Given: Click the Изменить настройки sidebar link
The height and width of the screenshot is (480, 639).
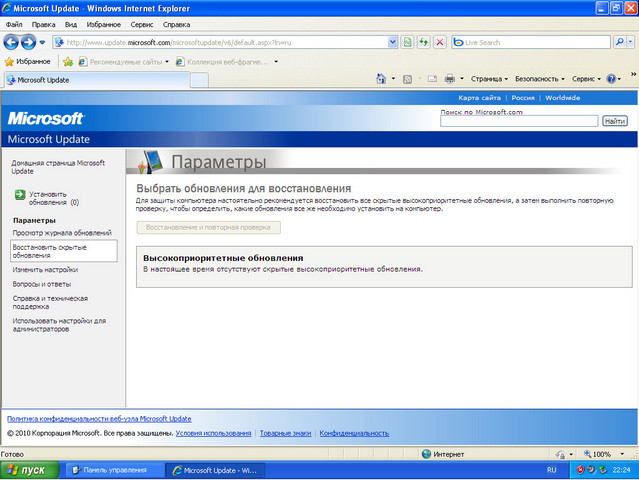Looking at the screenshot, I should [45, 269].
